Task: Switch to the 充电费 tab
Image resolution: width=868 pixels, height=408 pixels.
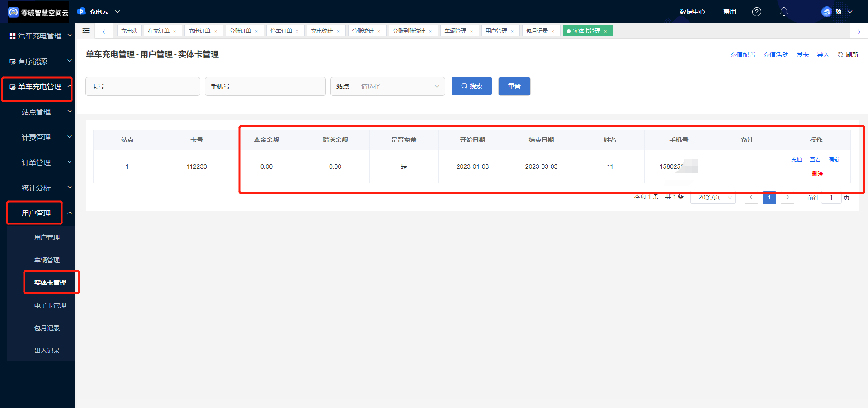Action: click(129, 31)
